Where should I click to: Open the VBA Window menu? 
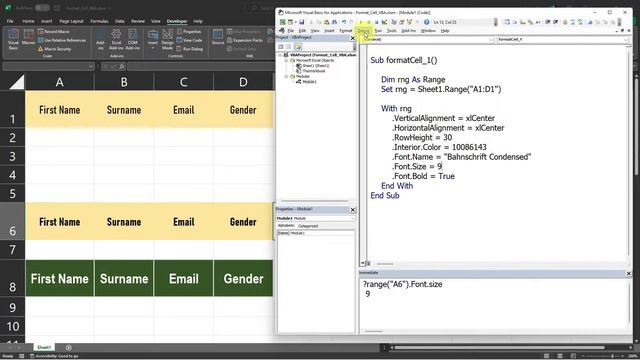click(x=428, y=31)
